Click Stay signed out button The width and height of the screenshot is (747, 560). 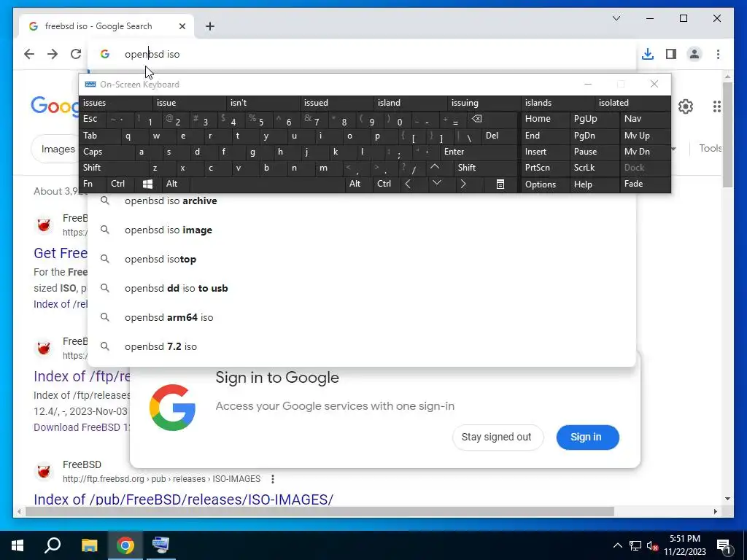[x=498, y=437]
